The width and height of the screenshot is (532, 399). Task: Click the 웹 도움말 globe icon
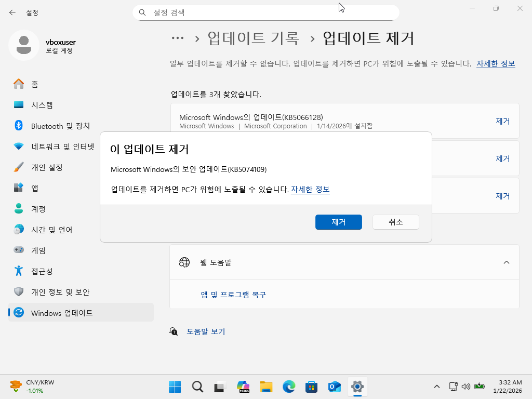pyautogui.click(x=184, y=262)
